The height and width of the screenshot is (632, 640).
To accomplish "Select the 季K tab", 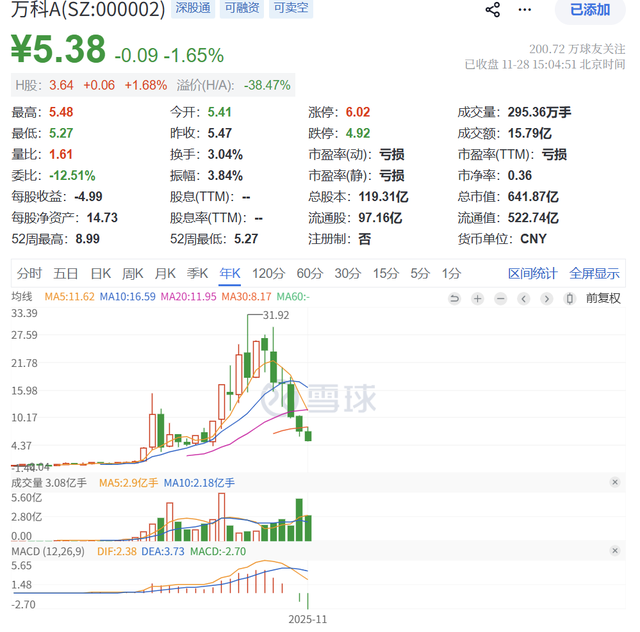I will pyautogui.click(x=197, y=273).
